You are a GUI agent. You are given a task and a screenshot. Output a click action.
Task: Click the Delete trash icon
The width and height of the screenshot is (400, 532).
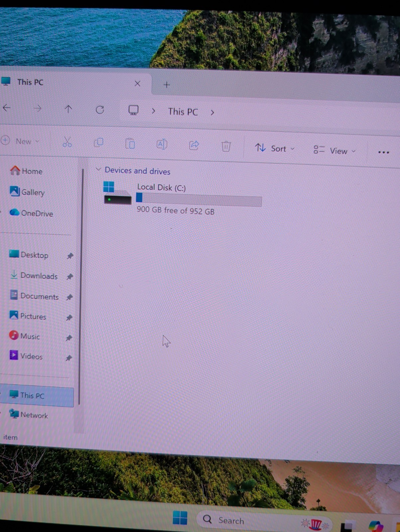(226, 146)
